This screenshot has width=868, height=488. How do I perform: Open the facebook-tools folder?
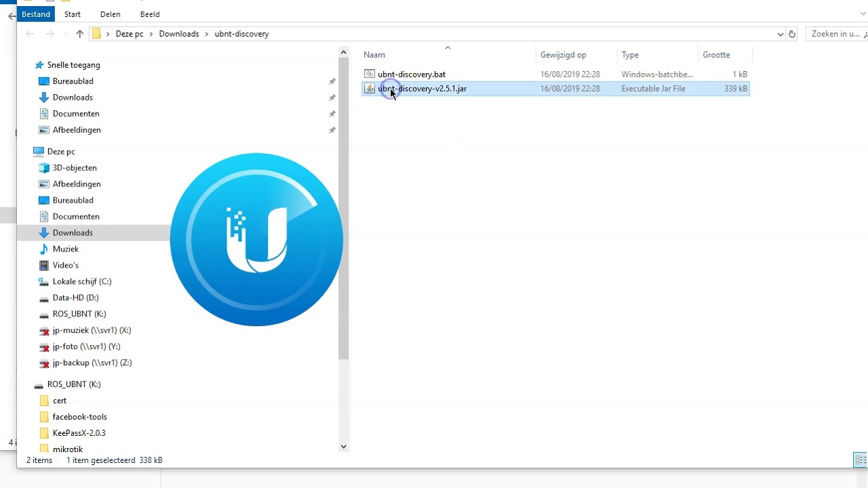(x=80, y=417)
